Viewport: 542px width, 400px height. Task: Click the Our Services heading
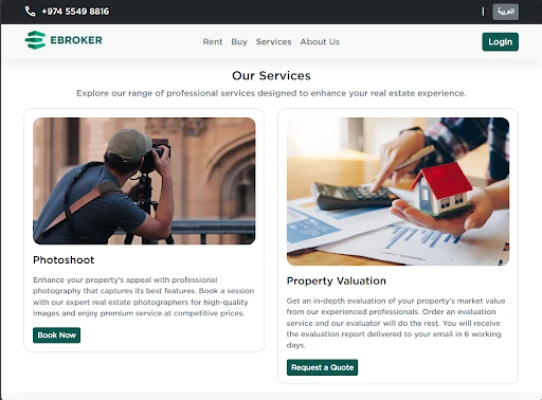coord(271,76)
